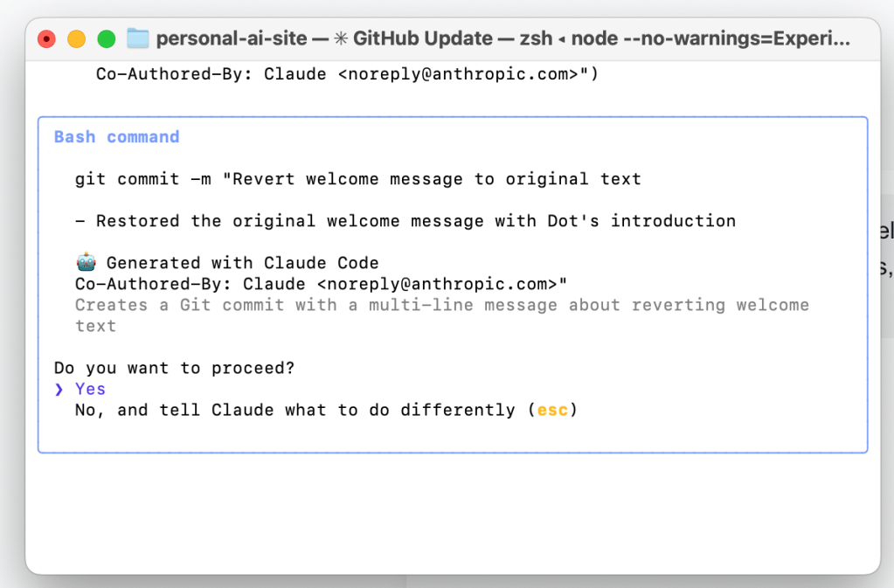The width and height of the screenshot is (894, 588).
Task: Click the top Co-Authored-By line above the box
Action: pyautogui.click(x=347, y=74)
